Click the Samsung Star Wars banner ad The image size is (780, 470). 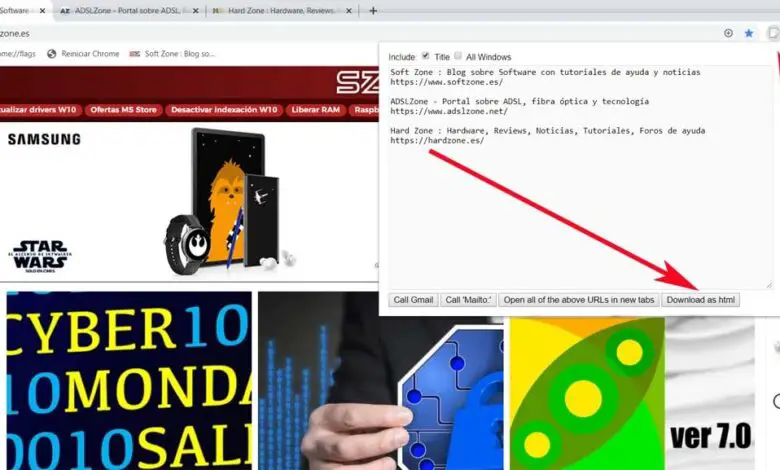189,201
